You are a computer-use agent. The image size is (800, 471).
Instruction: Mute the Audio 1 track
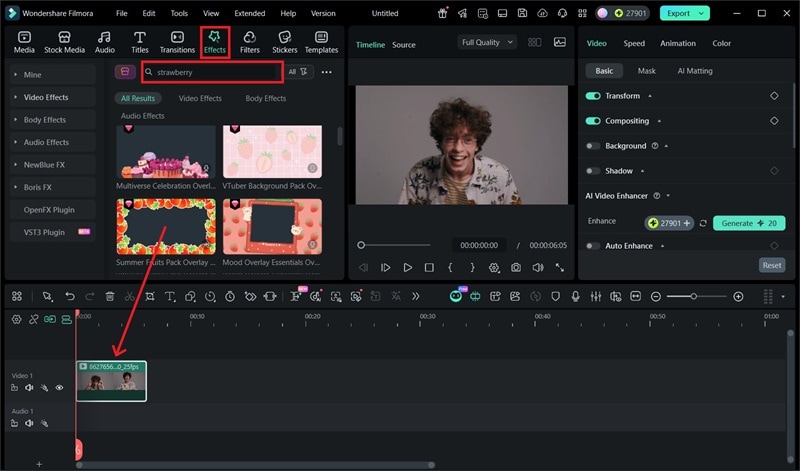[29, 423]
